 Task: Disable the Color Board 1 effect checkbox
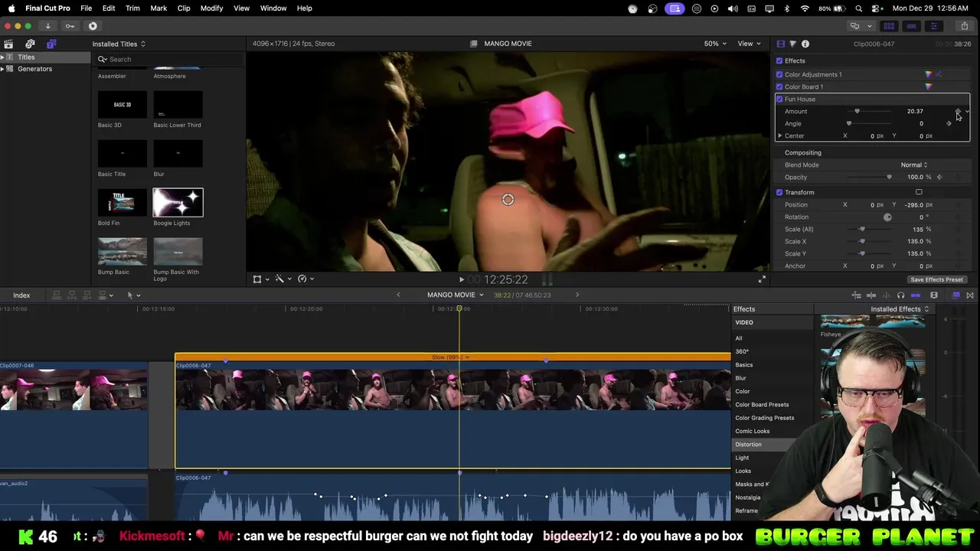click(779, 87)
